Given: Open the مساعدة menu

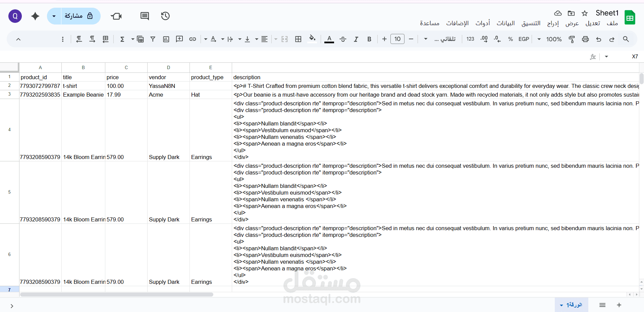Looking at the screenshot, I should [x=430, y=23].
